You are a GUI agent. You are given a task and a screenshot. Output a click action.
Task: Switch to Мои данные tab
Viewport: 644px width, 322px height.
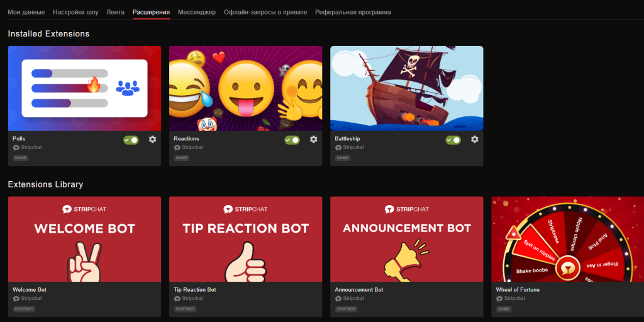pyautogui.click(x=26, y=13)
